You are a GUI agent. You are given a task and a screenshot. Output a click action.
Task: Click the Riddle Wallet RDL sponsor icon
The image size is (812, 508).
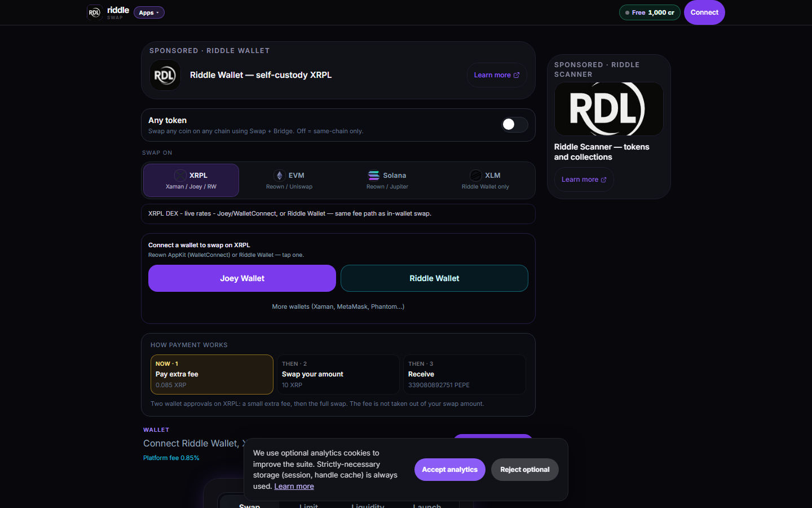(165, 75)
